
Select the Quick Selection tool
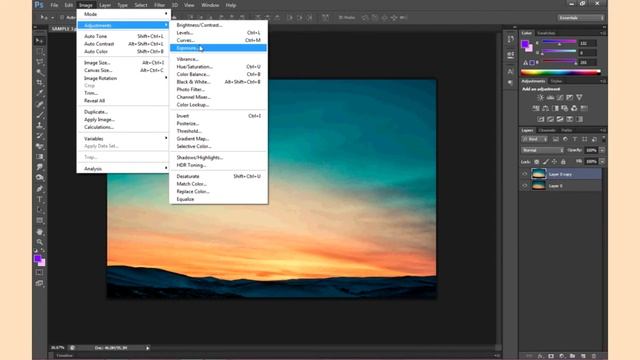click(x=40, y=72)
